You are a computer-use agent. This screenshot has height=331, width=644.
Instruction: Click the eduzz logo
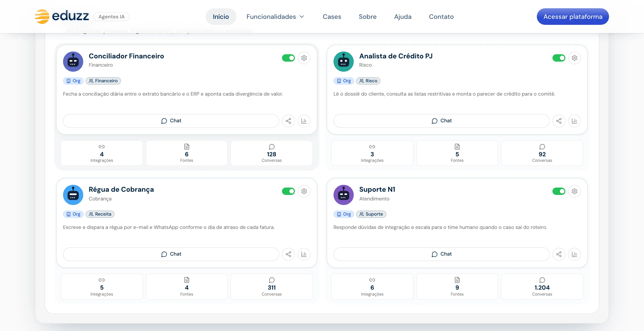click(x=62, y=16)
